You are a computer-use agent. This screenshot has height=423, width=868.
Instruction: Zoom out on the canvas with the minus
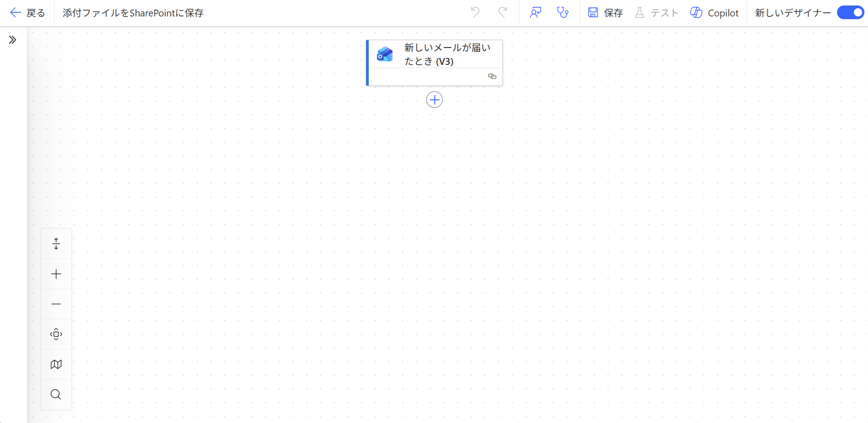pyautogui.click(x=56, y=304)
